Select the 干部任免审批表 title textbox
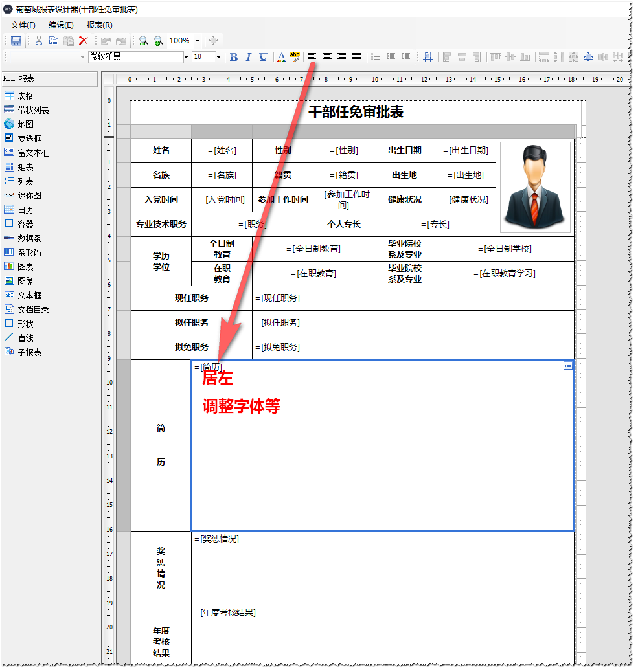Image resolution: width=638 pixels, height=672 pixels. click(356, 112)
